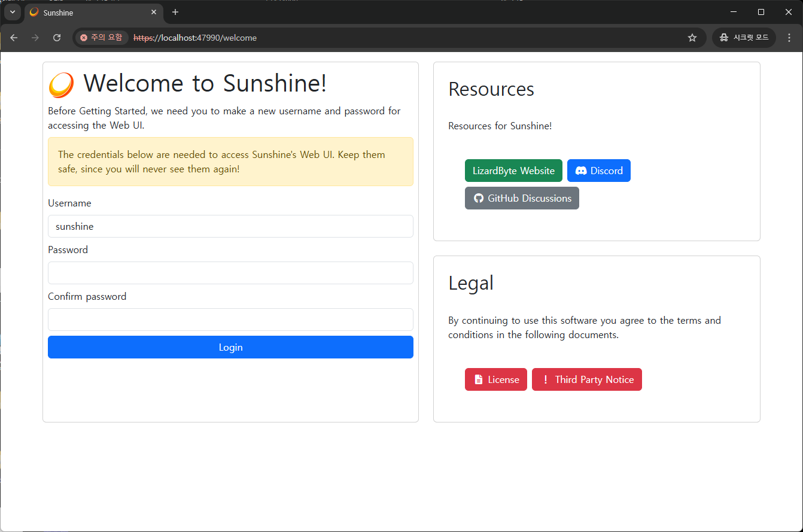Select the Sunshine browser tab
803x532 pixels.
(x=90, y=13)
